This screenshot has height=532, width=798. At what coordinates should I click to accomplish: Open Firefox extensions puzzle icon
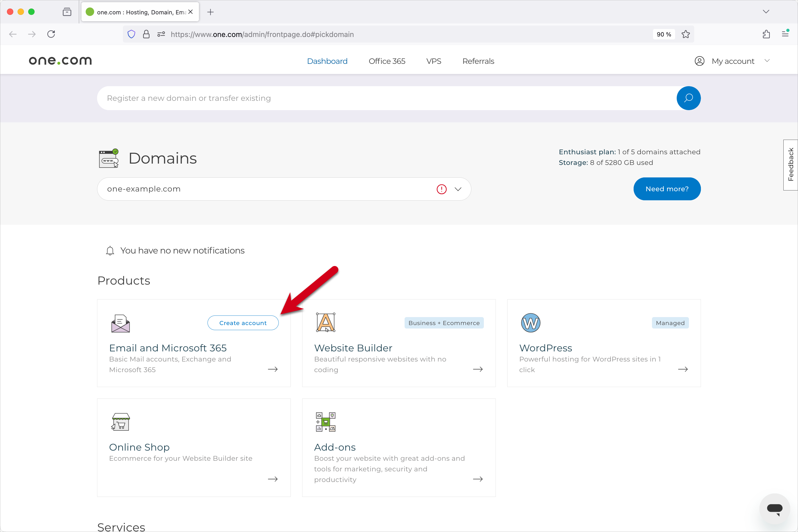(766, 34)
